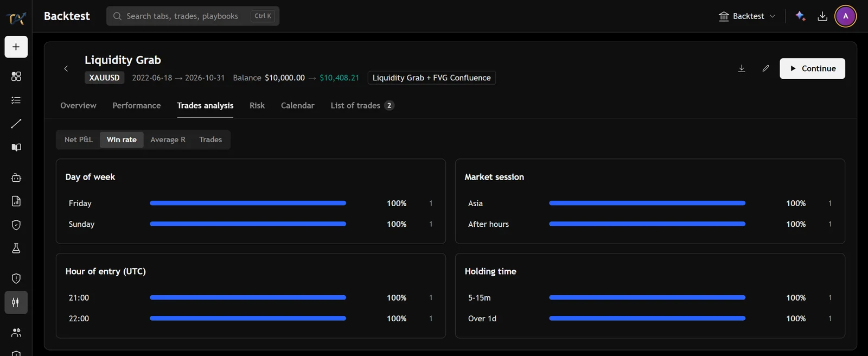
Task: Open the robot icon in sidebar
Action: [x=16, y=177]
